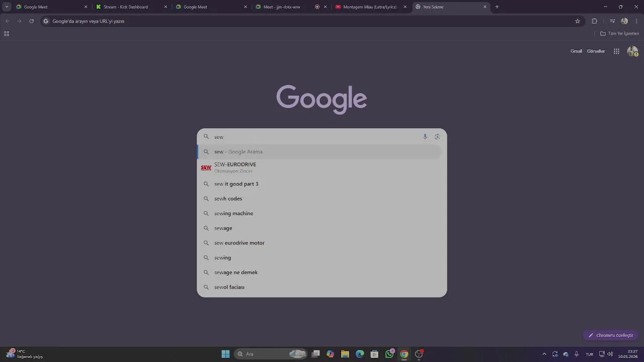Select 'sew - Google Arama' suggestion

click(320, 152)
